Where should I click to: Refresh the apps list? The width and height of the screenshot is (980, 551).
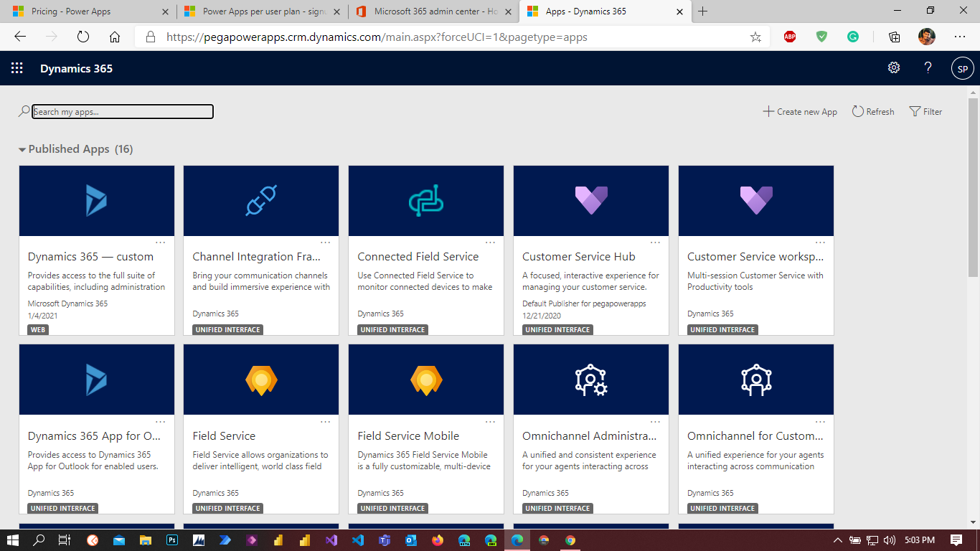click(x=873, y=112)
